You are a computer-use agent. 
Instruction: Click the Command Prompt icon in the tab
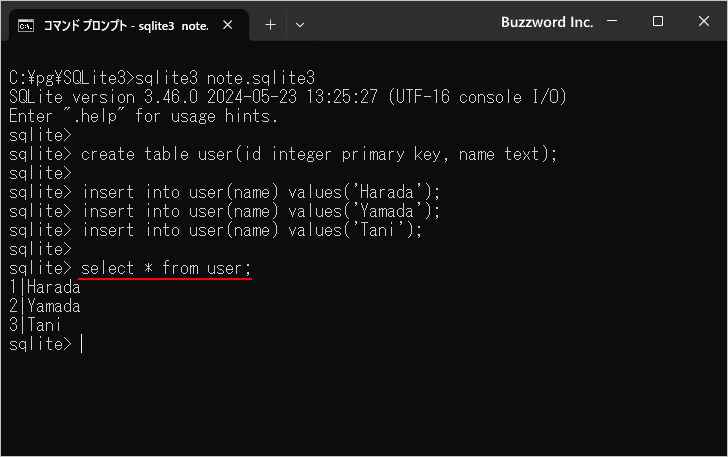point(28,24)
